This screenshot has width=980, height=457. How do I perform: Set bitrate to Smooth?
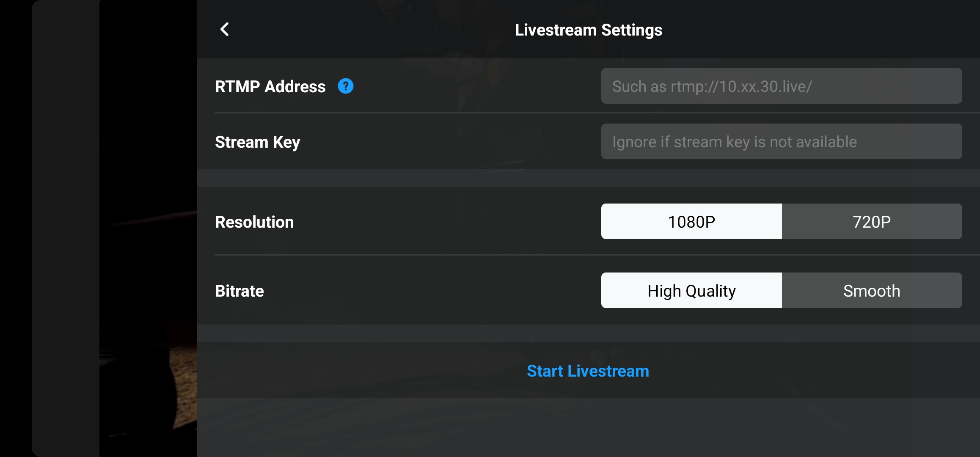pyautogui.click(x=872, y=290)
